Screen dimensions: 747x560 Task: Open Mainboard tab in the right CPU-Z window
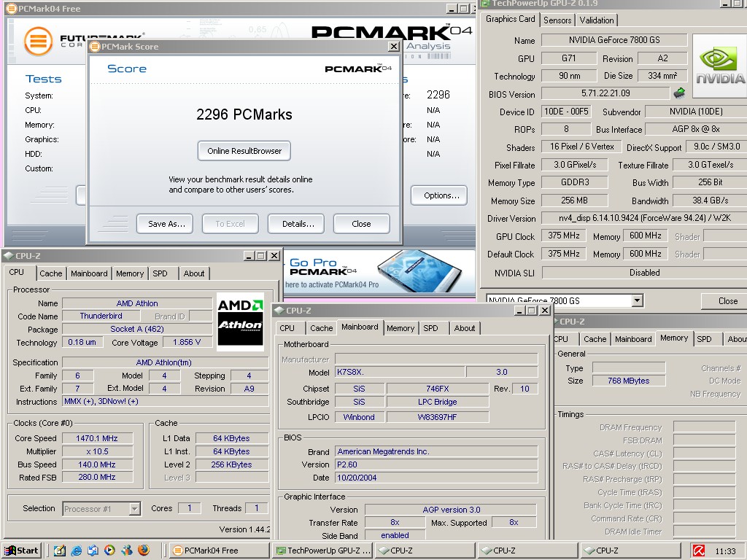(x=633, y=339)
